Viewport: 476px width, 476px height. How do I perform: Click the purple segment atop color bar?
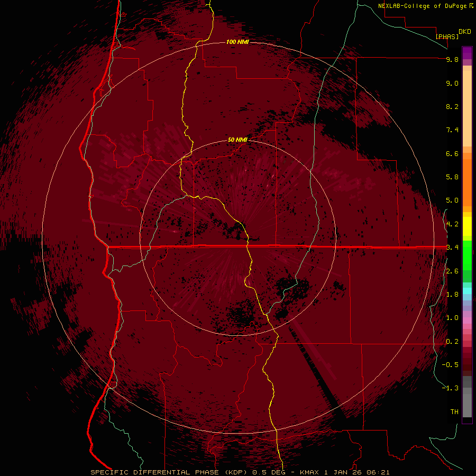pyautogui.click(x=467, y=53)
